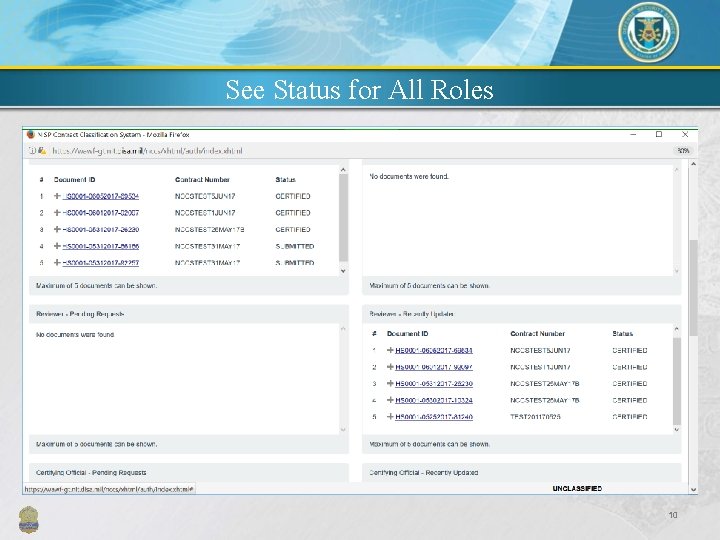This screenshot has height=540, width=720.
Task: Maximize the Firefox window
Action: pyautogui.click(x=659, y=135)
